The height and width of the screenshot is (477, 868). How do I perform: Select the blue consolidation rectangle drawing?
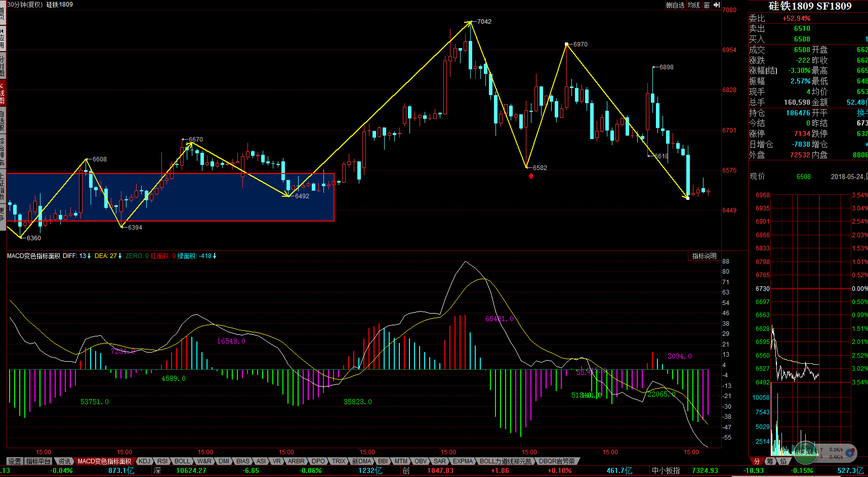click(170, 197)
